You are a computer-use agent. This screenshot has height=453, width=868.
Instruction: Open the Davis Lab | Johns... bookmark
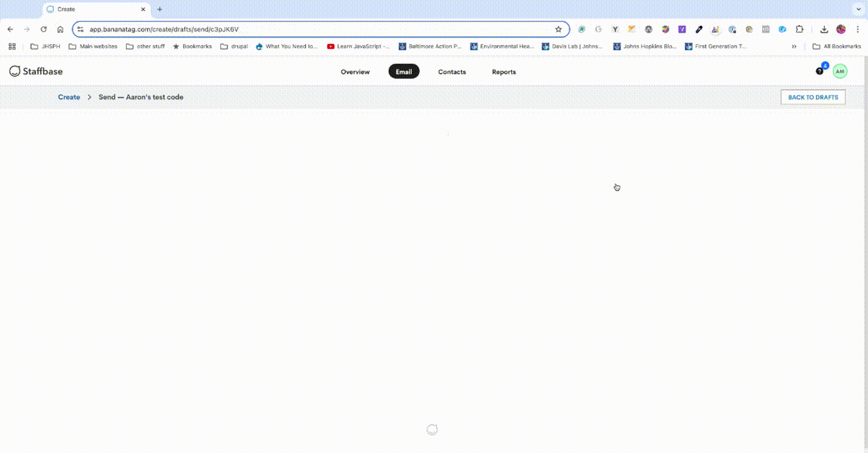[x=572, y=46]
